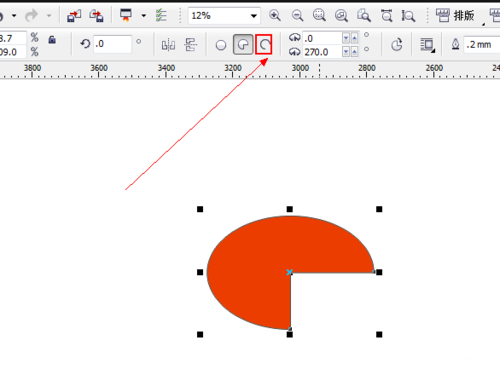Click the Import file icon
This screenshot has height=375, width=500.
click(74, 16)
